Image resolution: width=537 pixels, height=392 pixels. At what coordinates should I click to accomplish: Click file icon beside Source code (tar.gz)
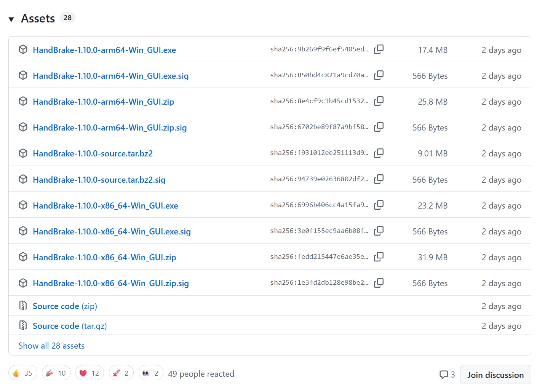pos(23,325)
